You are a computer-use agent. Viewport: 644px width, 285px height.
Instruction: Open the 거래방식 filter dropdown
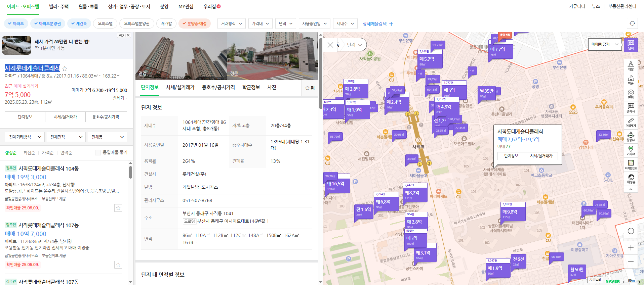point(232,23)
